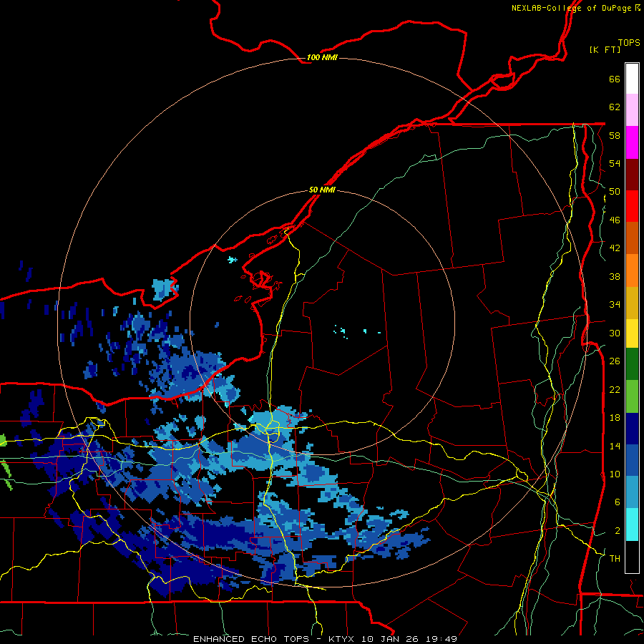The width and height of the screenshot is (644, 644).
Task: Click the 'NEXLAB-College of DuPage' credit text
Action: pos(571,8)
